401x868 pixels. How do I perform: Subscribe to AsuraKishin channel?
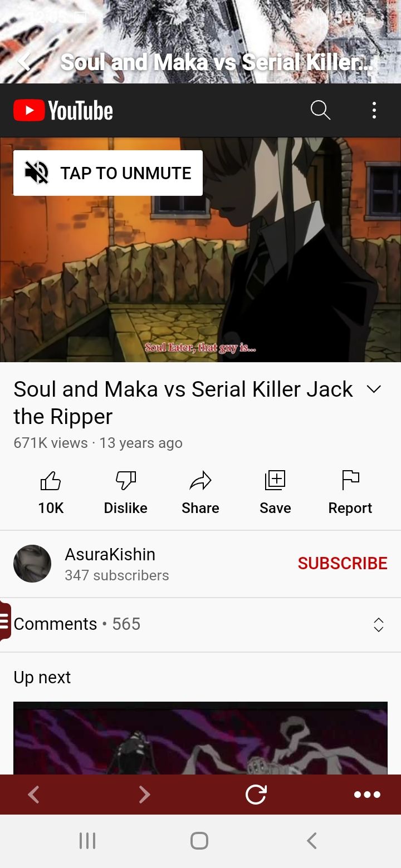click(x=343, y=563)
